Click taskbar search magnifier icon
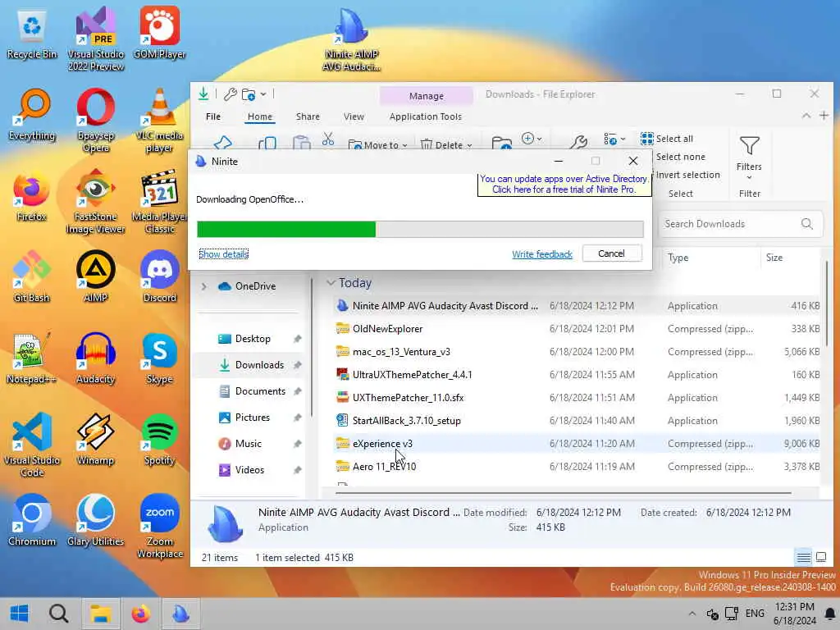Image resolution: width=840 pixels, height=630 pixels. click(58, 614)
